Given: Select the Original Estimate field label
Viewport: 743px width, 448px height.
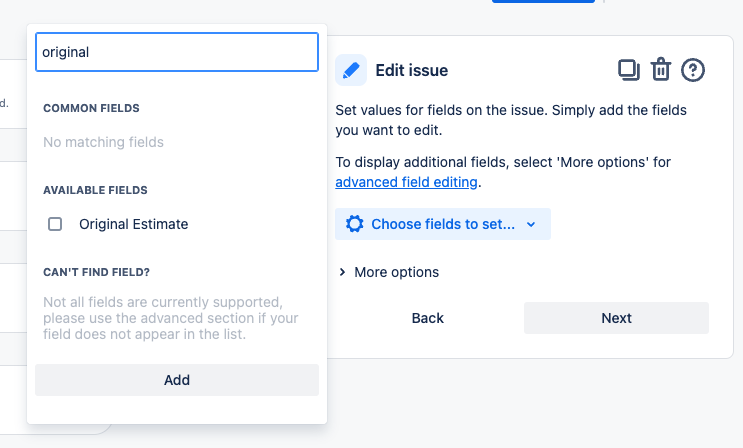Looking at the screenshot, I should pyautogui.click(x=134, y=224).
